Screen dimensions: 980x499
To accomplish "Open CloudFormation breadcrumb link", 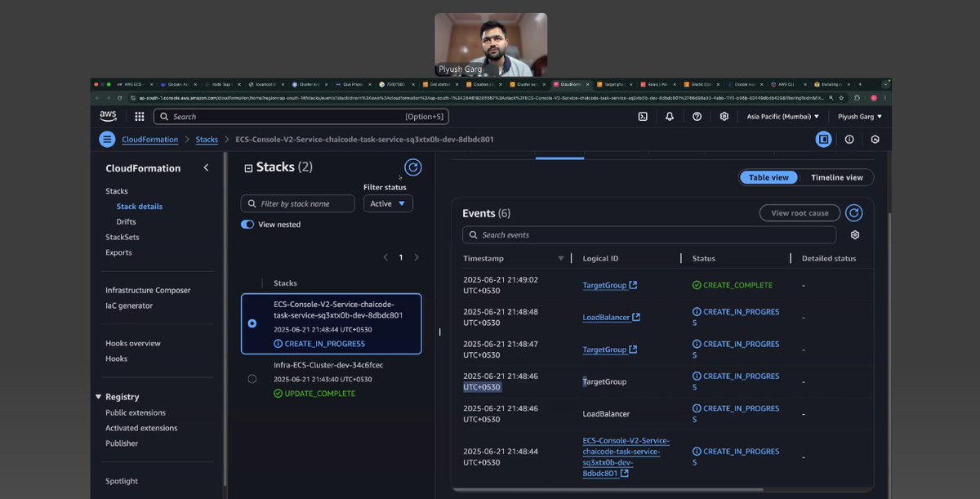I will tap(150, 140).
